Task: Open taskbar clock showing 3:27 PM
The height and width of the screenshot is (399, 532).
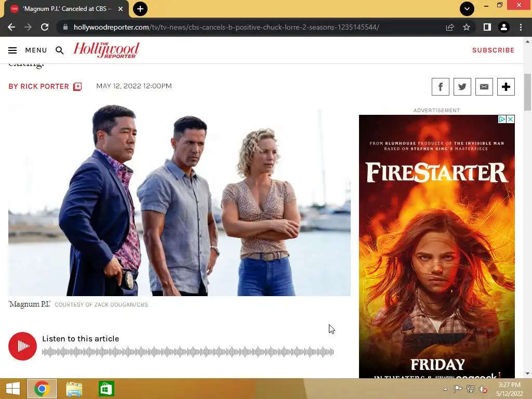Action: [x=510, y=389]
